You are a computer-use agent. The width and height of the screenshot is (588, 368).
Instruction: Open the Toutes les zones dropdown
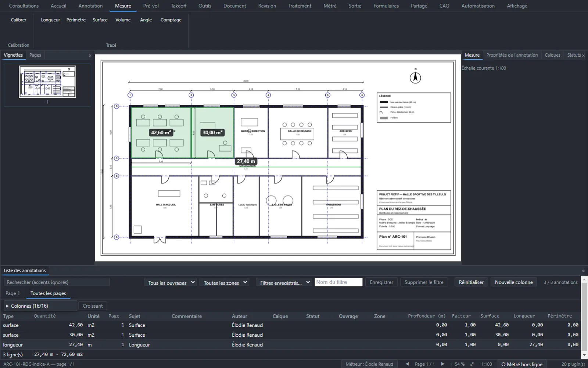tap(225, 283)
